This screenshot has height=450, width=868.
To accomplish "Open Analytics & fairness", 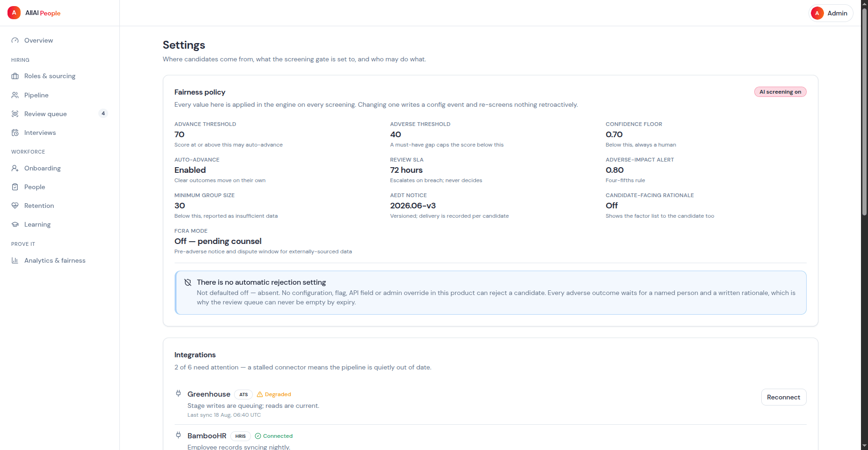I will tap(60, 260).
